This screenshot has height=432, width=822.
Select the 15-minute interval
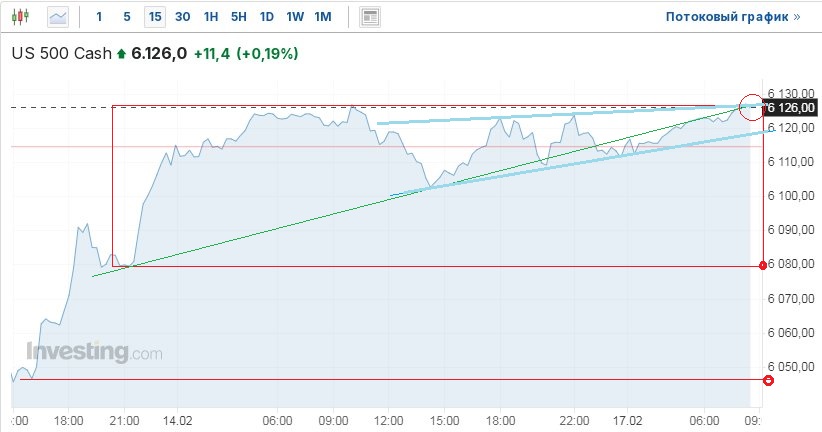click(154, 17)
